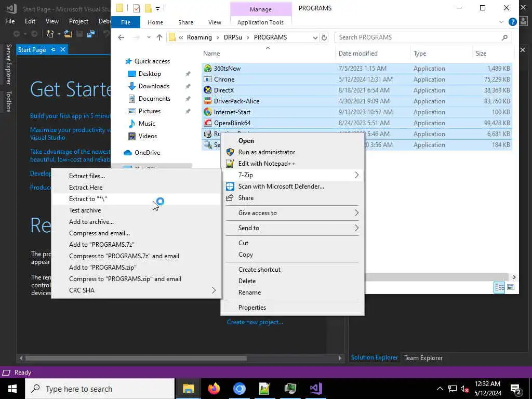Go back with Explorer back arrow

[121, 37]
